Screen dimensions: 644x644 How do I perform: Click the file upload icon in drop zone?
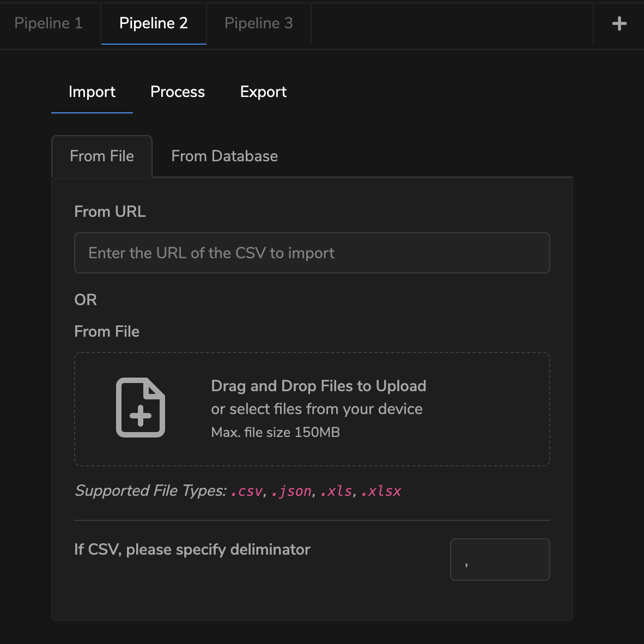click(140, 408)
